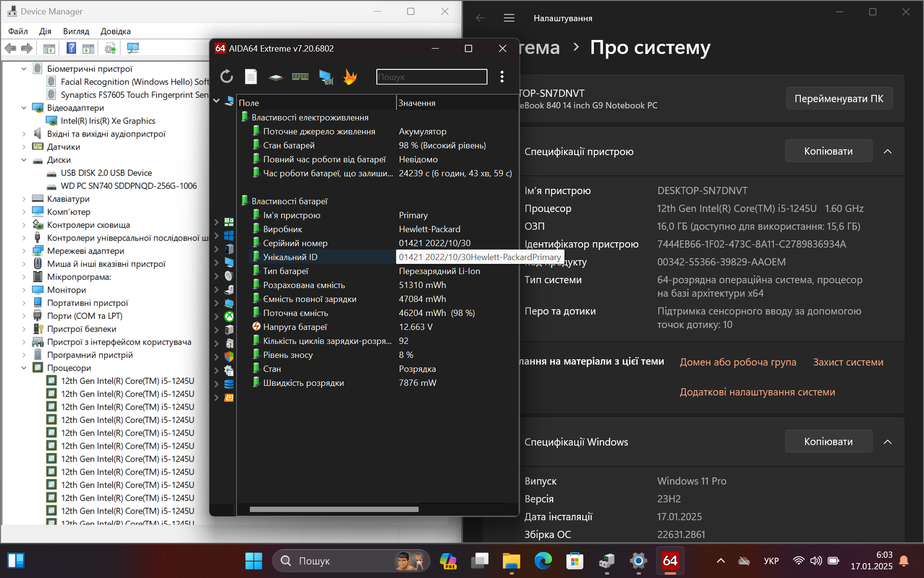
Task: Click the AIDA64 Пошук search field
Action: [432, 77]
